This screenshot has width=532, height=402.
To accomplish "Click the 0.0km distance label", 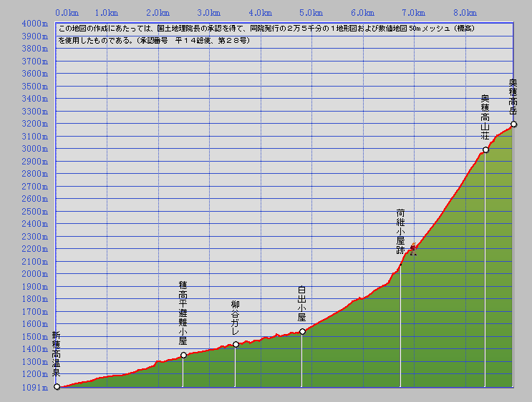I will (67, 13).
